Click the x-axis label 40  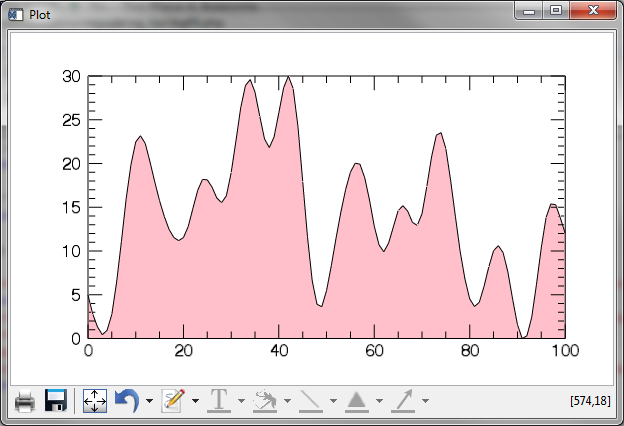(x=279, y=351)
